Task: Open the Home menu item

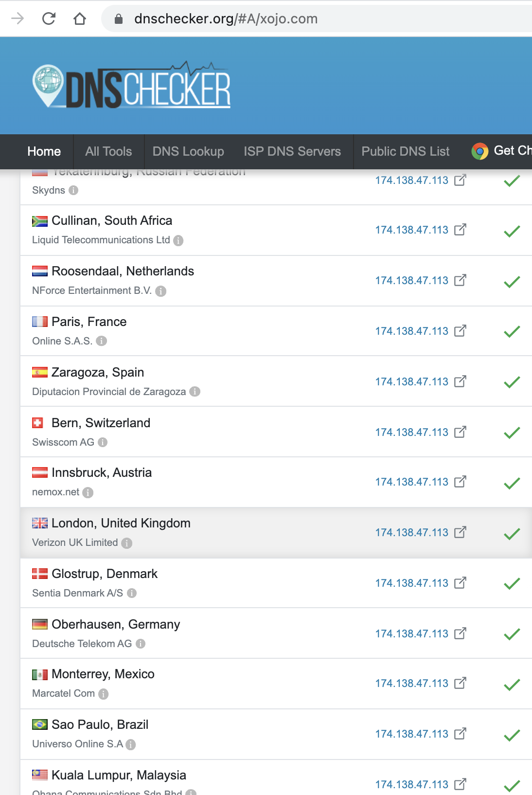Action: 44,151
